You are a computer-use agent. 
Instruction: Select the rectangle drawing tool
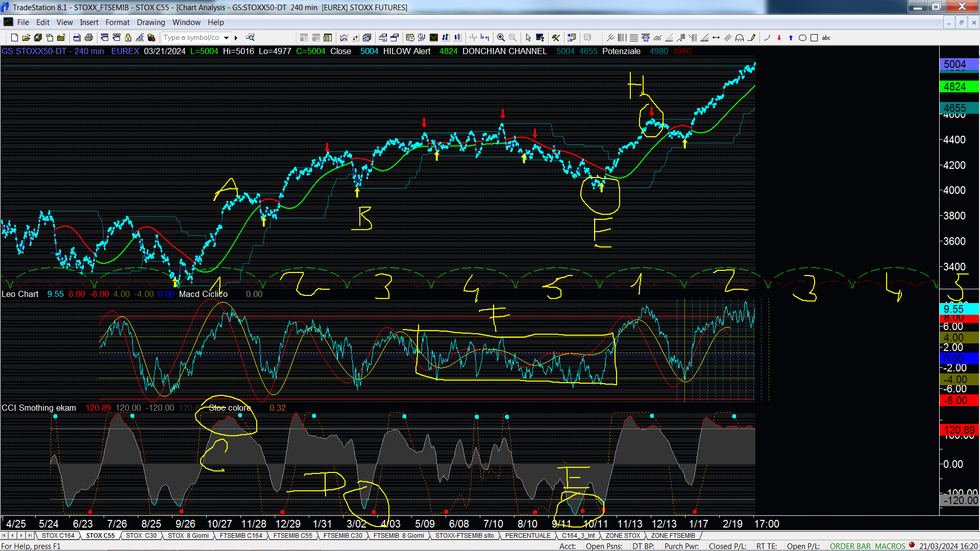click(x=814, y=38)
